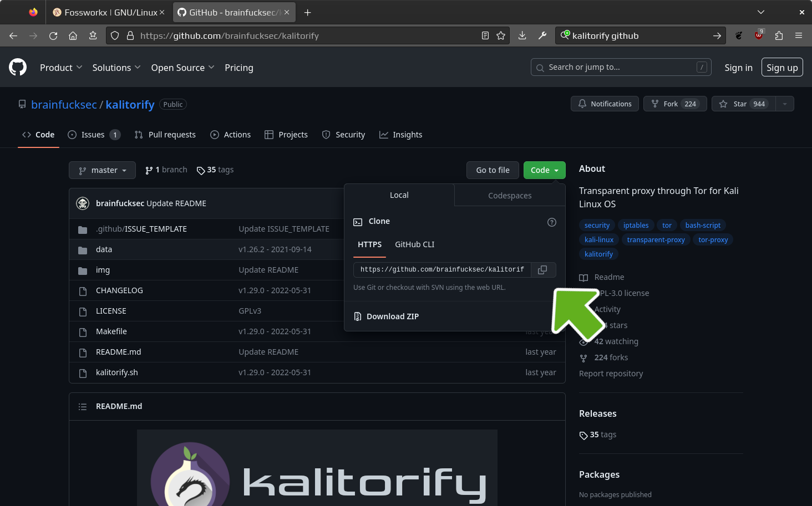Click the clone help question mark icon
The image size is (812, 506).
click(551, 222)
